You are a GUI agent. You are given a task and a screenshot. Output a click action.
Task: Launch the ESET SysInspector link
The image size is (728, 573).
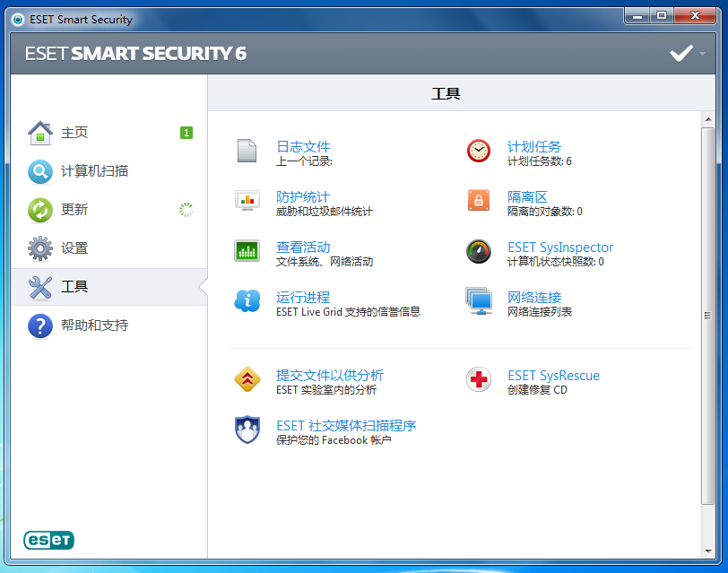click(560, 247)
